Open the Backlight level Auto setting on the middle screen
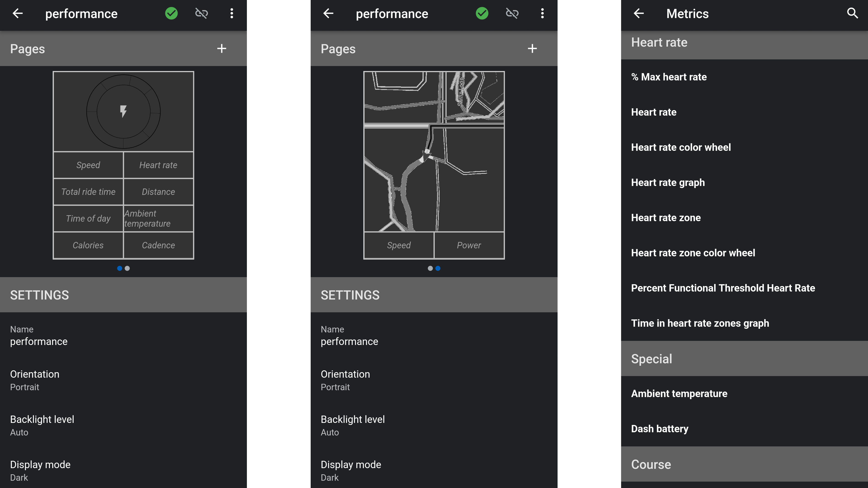The image size is (868, 488). [353, 425]
